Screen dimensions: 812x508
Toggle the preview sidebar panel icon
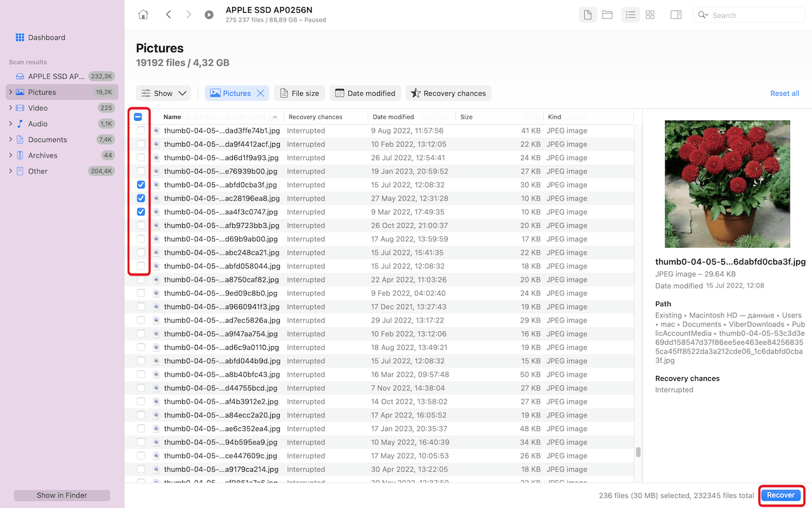tap(676, 15)
